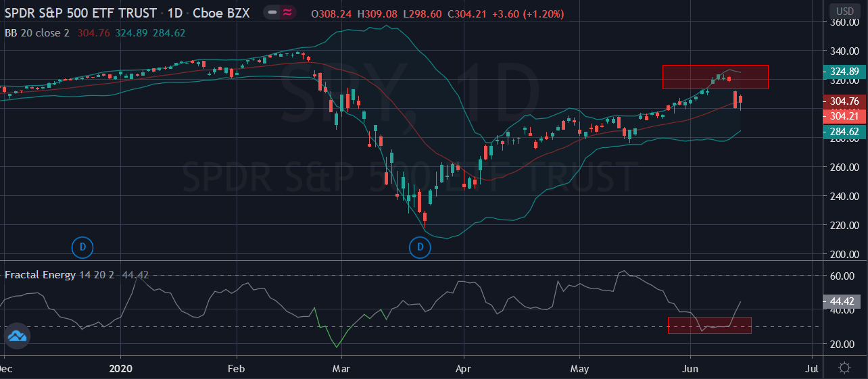Click the TradingView logo icon
This screenshot has width=868, height=379.
pos(17,336)
